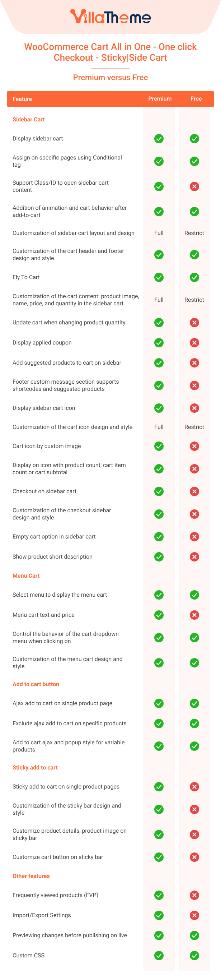Click Free red cross for Support Class/ID row
The width and height of the screenshot is (221, 980).
pyautogui.click(x=194, y=186)
